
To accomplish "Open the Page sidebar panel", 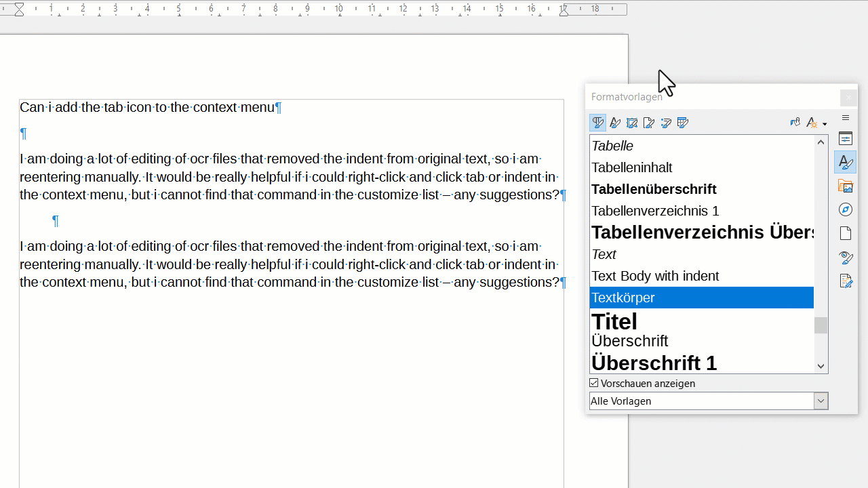I will pyautogui.click(x=846, y=233).
